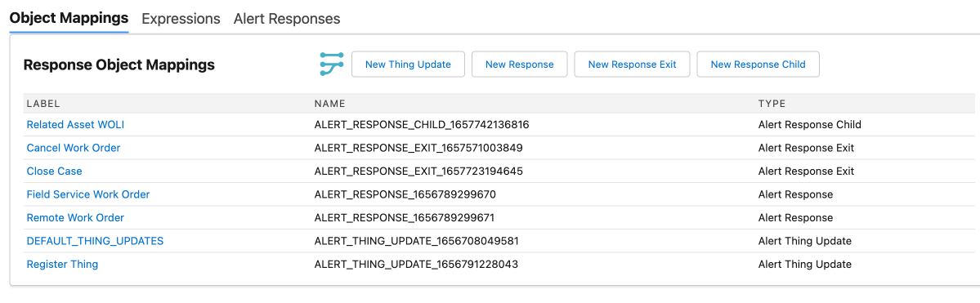This screenshot has width=980, height=303.
Task: Open the Remote Work Order link
Action: coord(76,218)
